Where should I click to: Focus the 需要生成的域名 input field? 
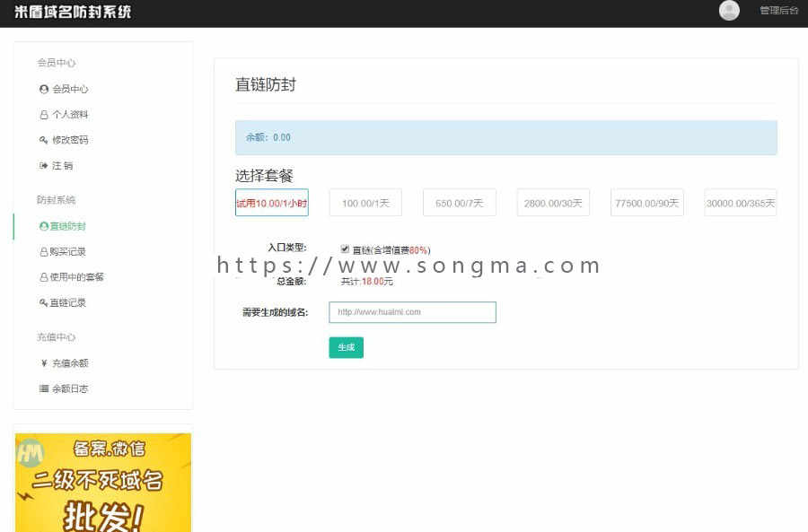(x=412, y=312)
